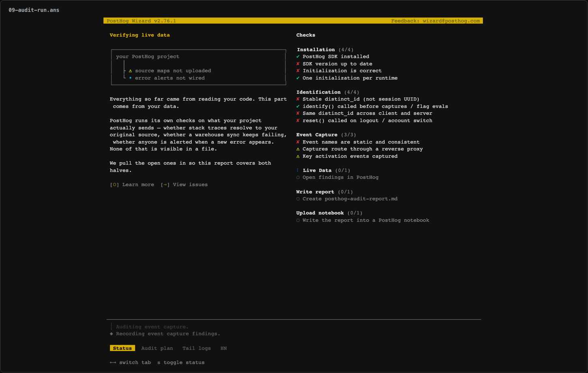The image size is (588, 373).
Task: Click the pending circle beside Open findings in PostHog
Action: (x=298, y=177)
